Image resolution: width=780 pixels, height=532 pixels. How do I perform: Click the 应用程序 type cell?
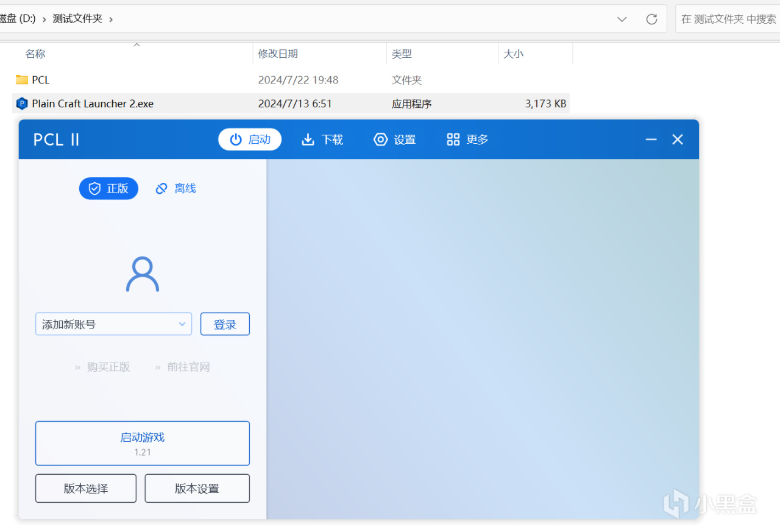click(411, 104)
